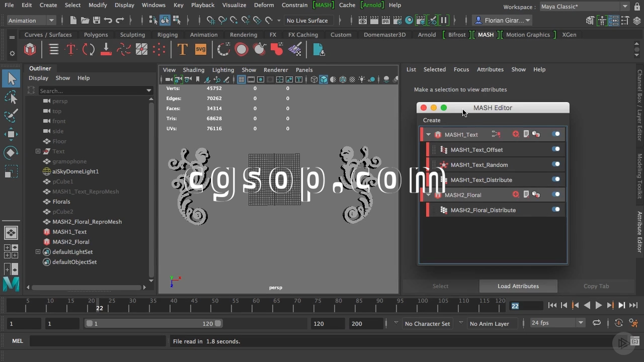
Task: Open the Animation menu set dropdown
Action: click(x=31, y=21)
